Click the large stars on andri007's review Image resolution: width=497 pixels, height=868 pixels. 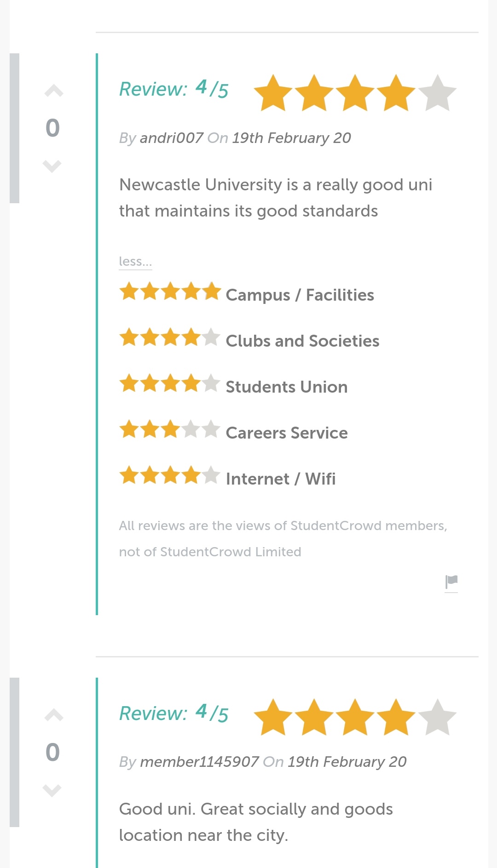(355, 93)
